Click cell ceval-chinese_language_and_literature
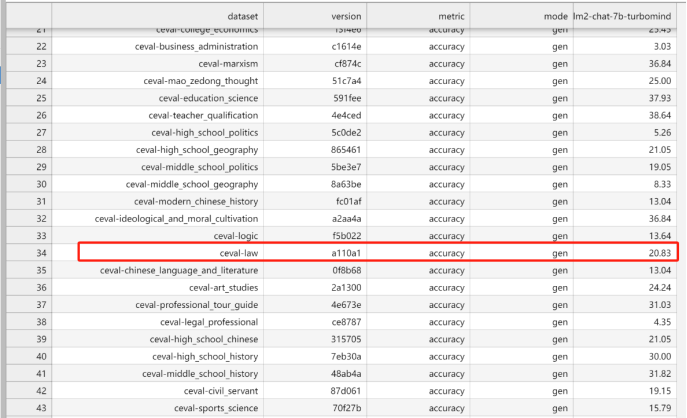This screenshot has height=418, width=687. [x=157, y=270]
